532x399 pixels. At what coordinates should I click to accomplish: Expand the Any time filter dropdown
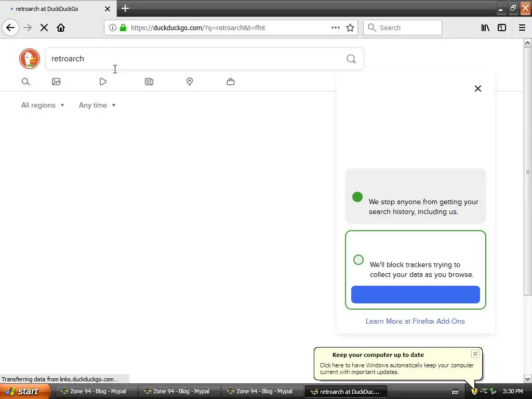97,105
